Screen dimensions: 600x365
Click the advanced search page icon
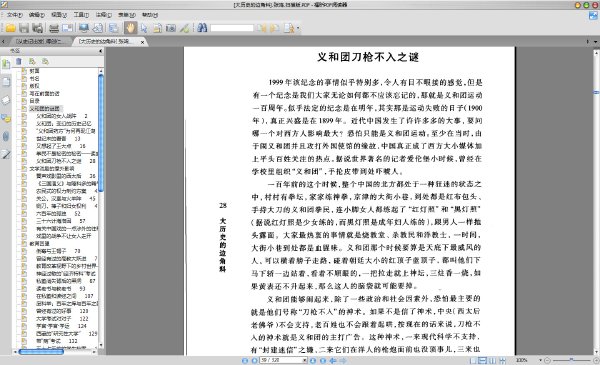(289, 28)
